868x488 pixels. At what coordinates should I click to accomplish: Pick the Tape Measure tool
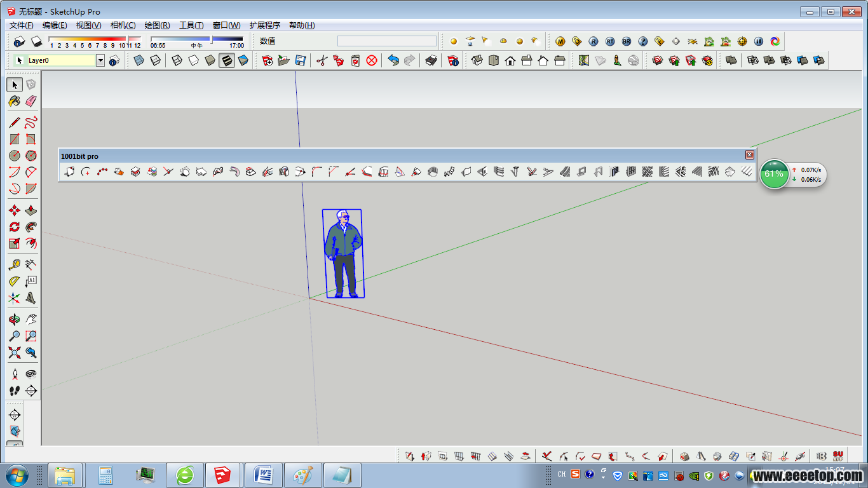(15, 264)
